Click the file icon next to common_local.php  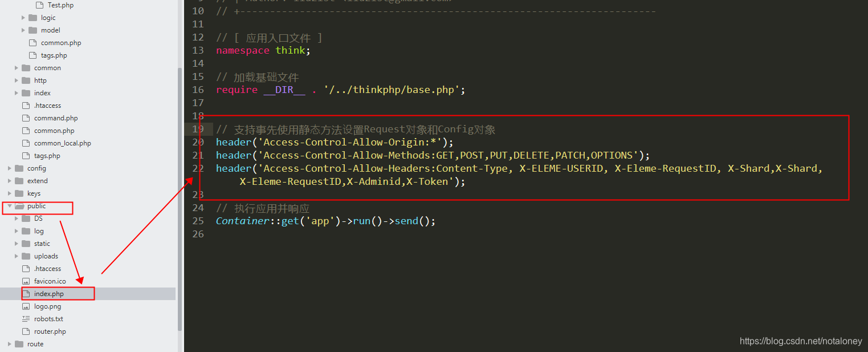pos(26,143)
